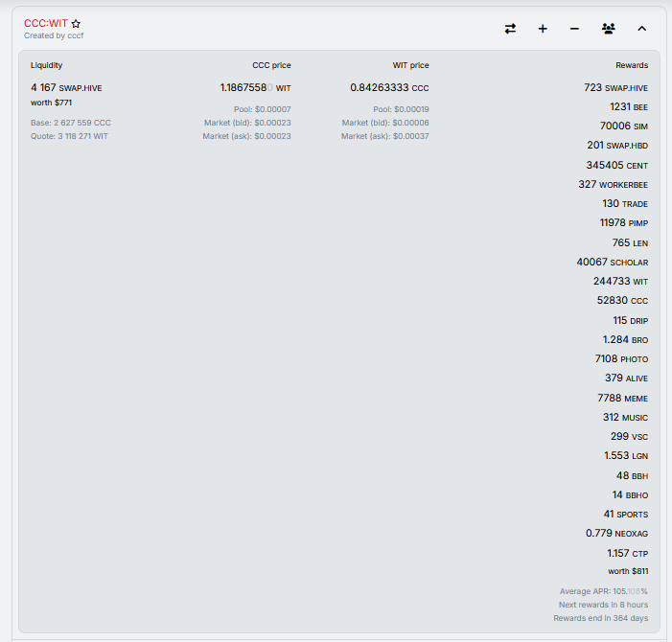Click the swap tokens arrows icon

click(510, 29)
